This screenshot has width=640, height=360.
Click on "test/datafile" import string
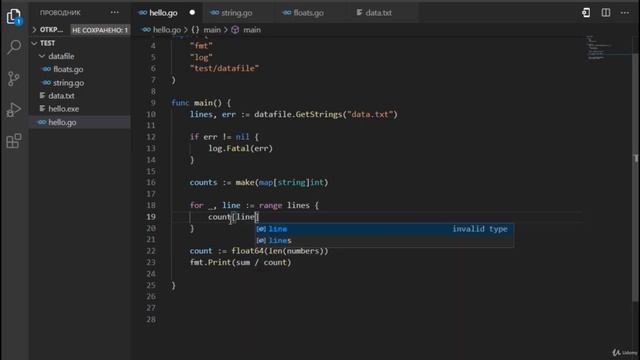pos(224,68)
